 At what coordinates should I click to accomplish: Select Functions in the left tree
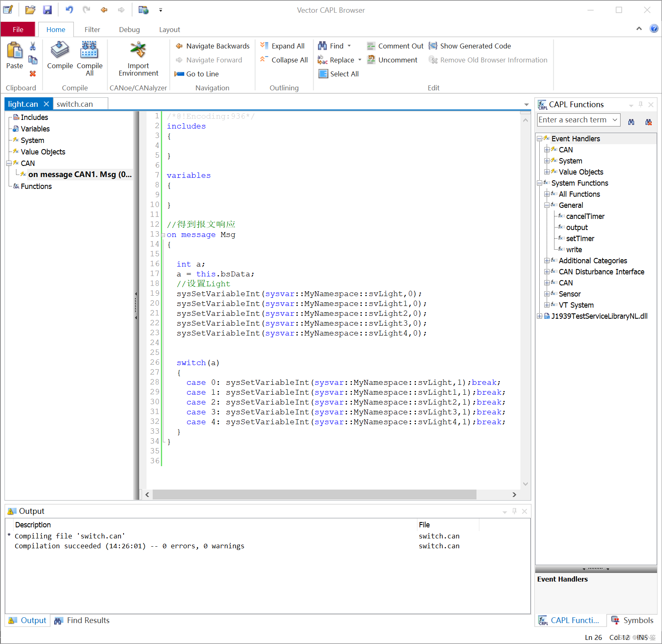pos(36,186)
